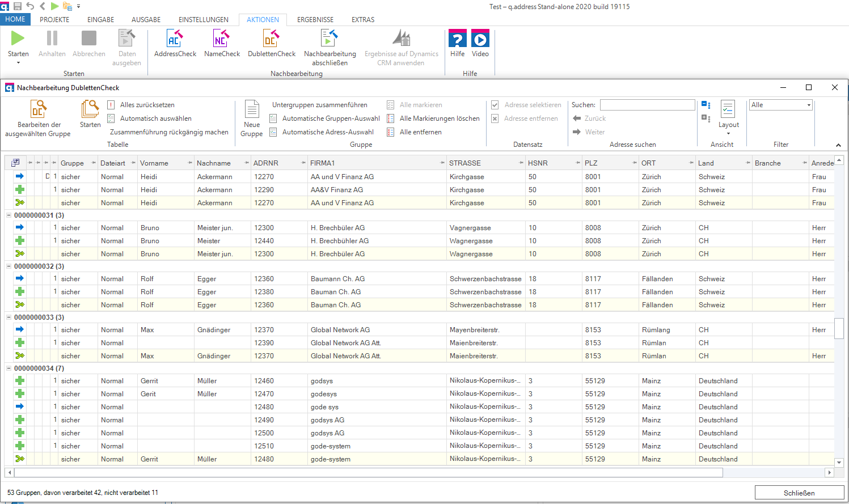Image resolution: width=849 pixels, height=504 pixels.
Task: Click the green plus icon in the AA&V Finanz AG row
Action: click(20, 189)
